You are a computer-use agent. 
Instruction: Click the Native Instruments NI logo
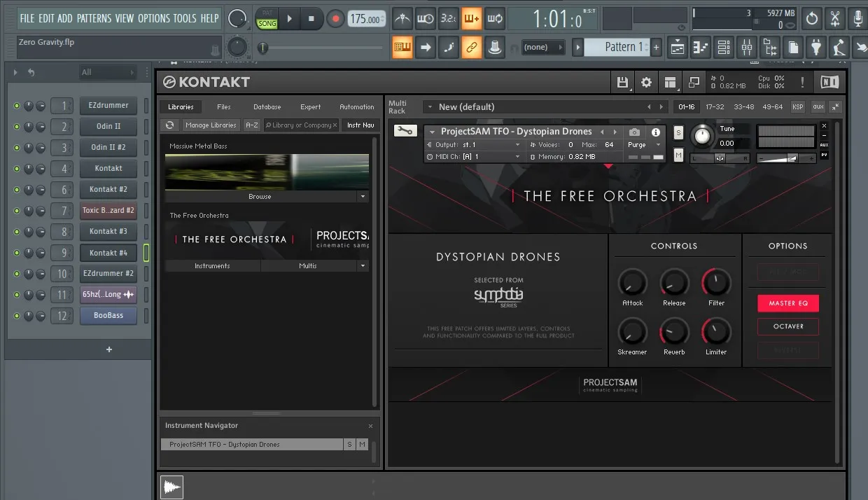(829, 82)
